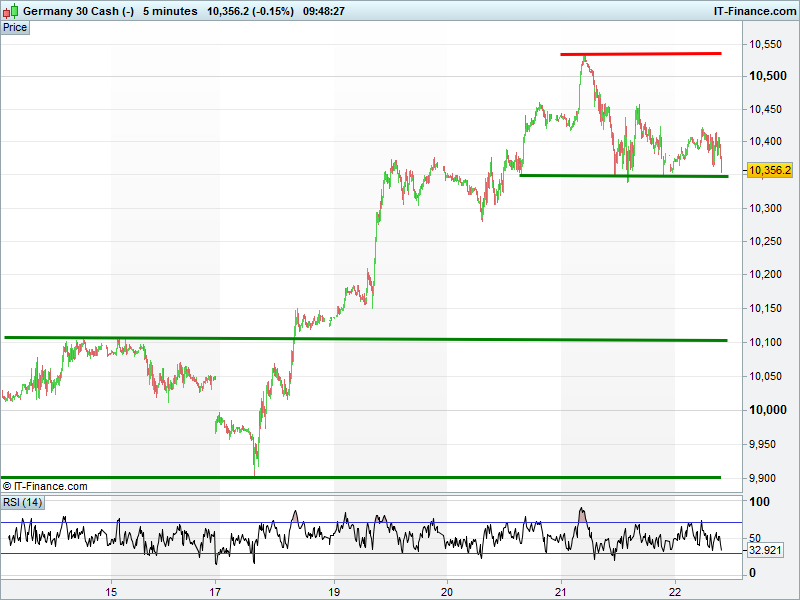This screenshot has height=600, width=800.
Task: Click the RSI axis label 0
Action: [752, 573]
